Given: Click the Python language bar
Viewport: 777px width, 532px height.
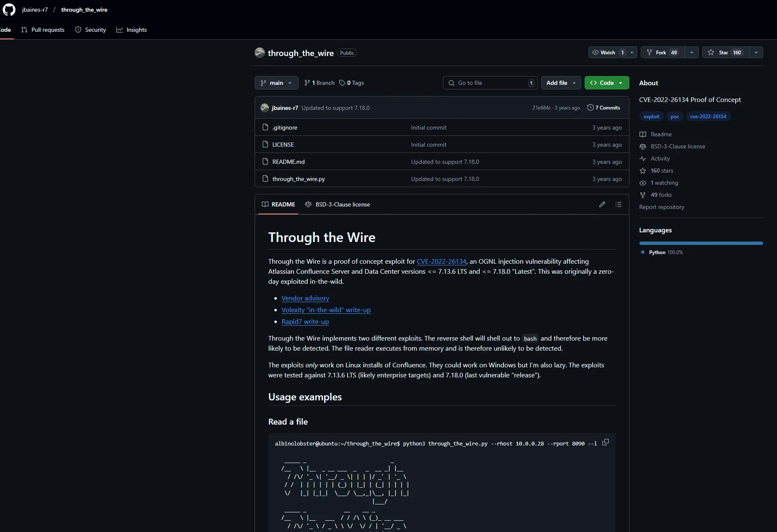Looking at the screenshot, I should [701, 243].
